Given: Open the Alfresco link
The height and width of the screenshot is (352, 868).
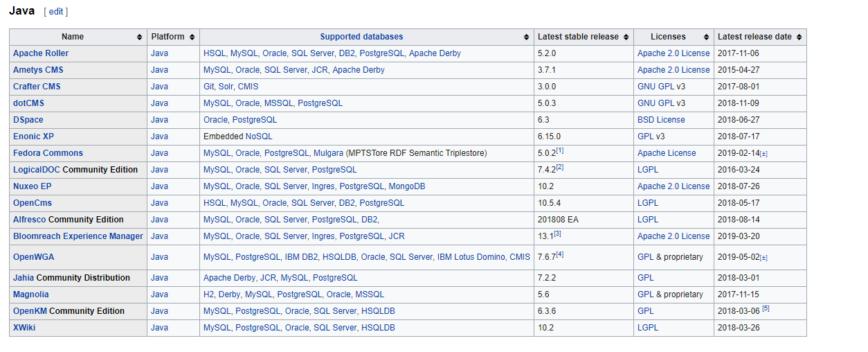Looking at the screenshot, I should click(x=29, y=220).
